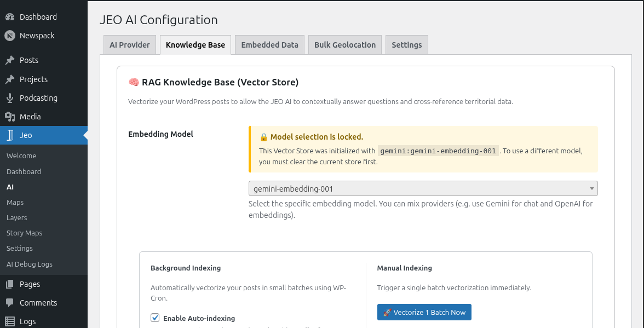Click the Logs list icon
This screenshot has height=328, width=644.
tap(10, 321)
